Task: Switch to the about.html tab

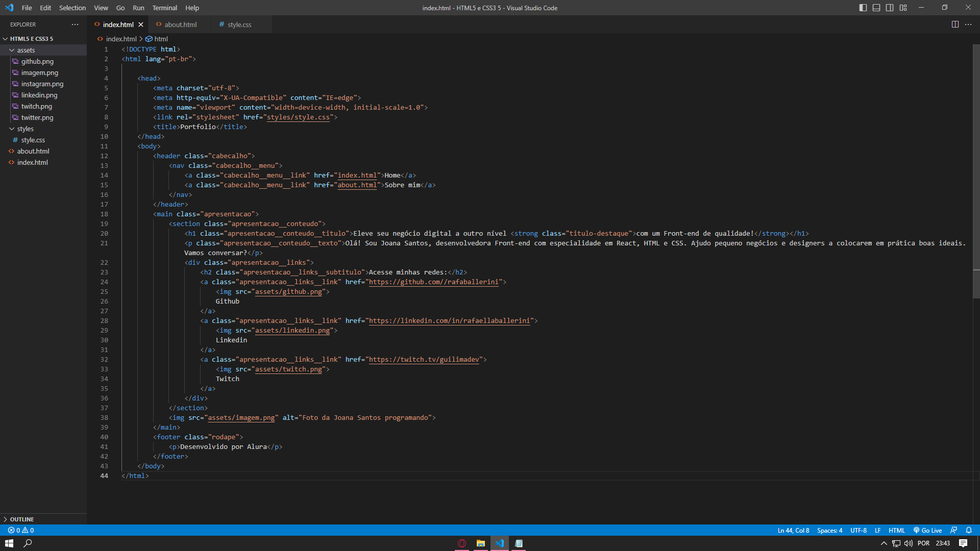Action: click(x=180, y=24)
